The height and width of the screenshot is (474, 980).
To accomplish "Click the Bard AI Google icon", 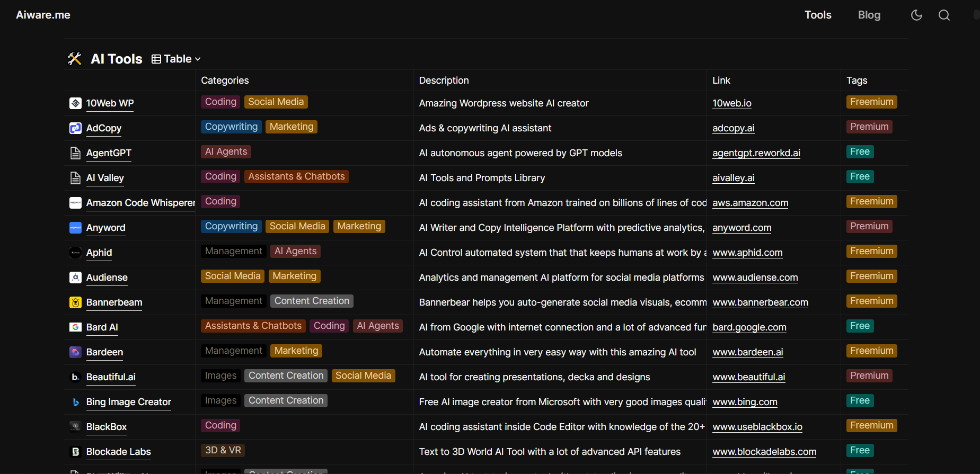I will tap(75, 327).
